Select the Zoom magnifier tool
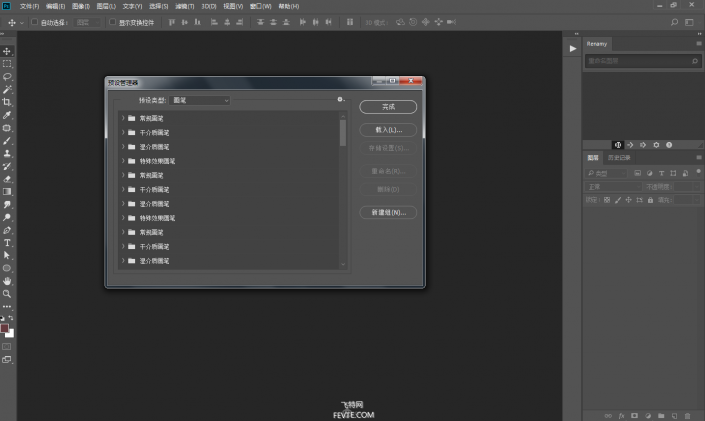This screenshot has height=421, width=705. pos(7,294)
